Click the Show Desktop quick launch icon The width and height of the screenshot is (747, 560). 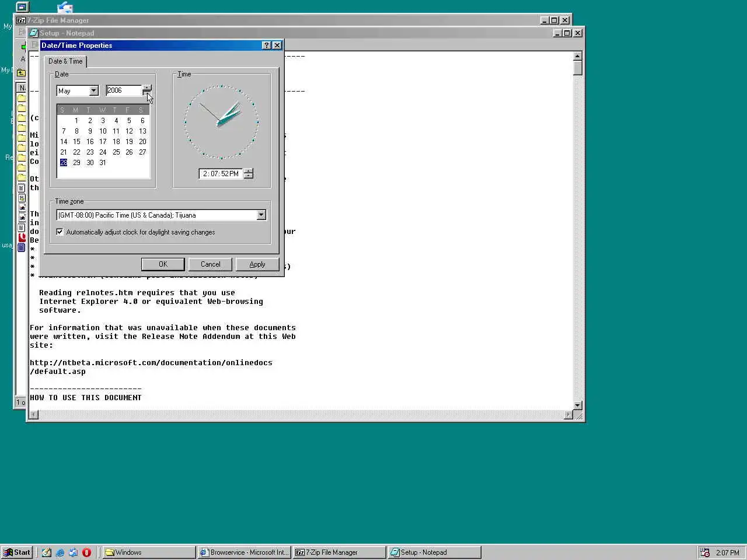[47, 552]
